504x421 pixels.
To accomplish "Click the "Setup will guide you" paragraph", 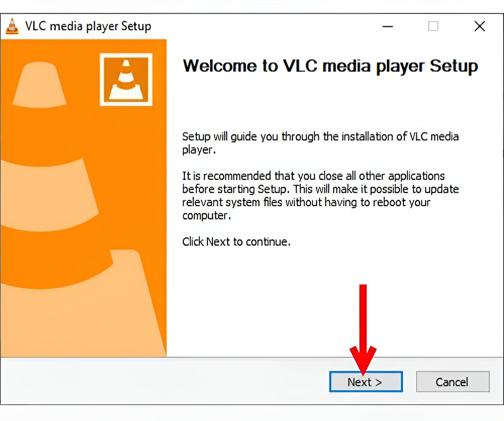I will (320, 143).
